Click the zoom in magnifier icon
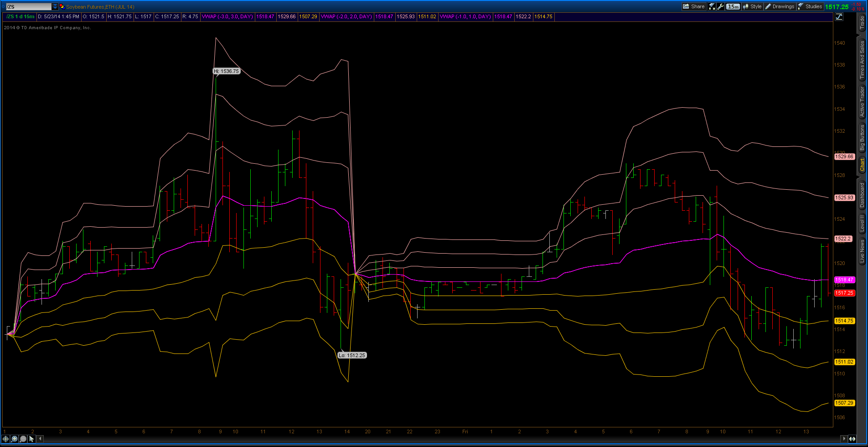 click(15, 439)
